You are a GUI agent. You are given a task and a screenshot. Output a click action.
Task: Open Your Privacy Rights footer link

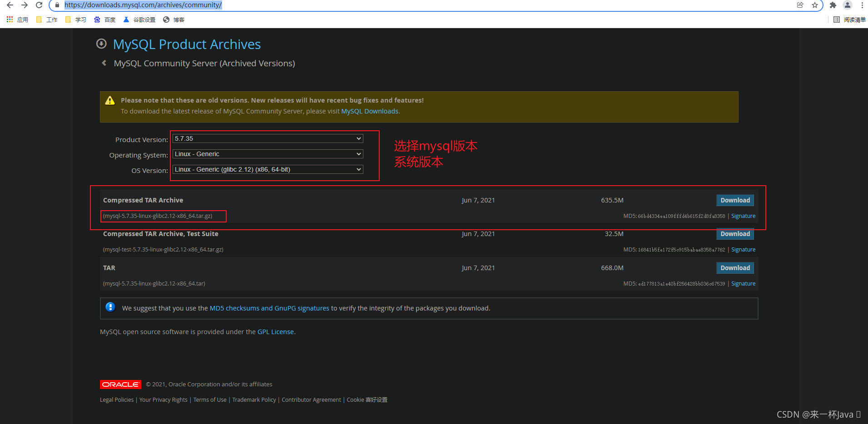coord(164,400)
